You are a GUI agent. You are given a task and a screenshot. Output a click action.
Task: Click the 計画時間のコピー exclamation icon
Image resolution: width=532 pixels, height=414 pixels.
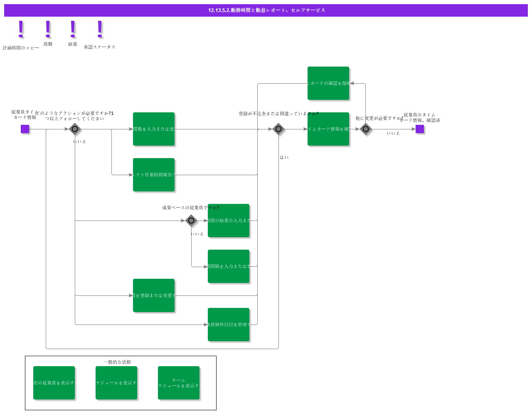point(21,29)
